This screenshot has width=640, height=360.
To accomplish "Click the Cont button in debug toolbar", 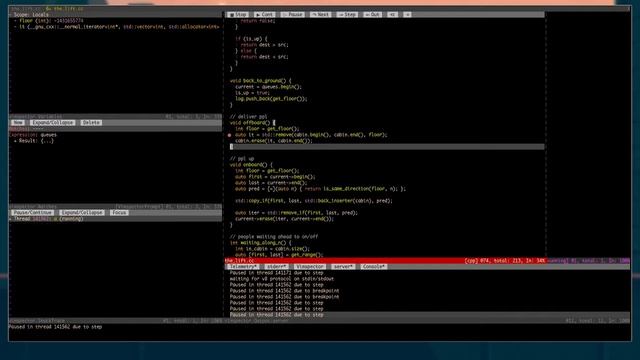I will [264, 14].
